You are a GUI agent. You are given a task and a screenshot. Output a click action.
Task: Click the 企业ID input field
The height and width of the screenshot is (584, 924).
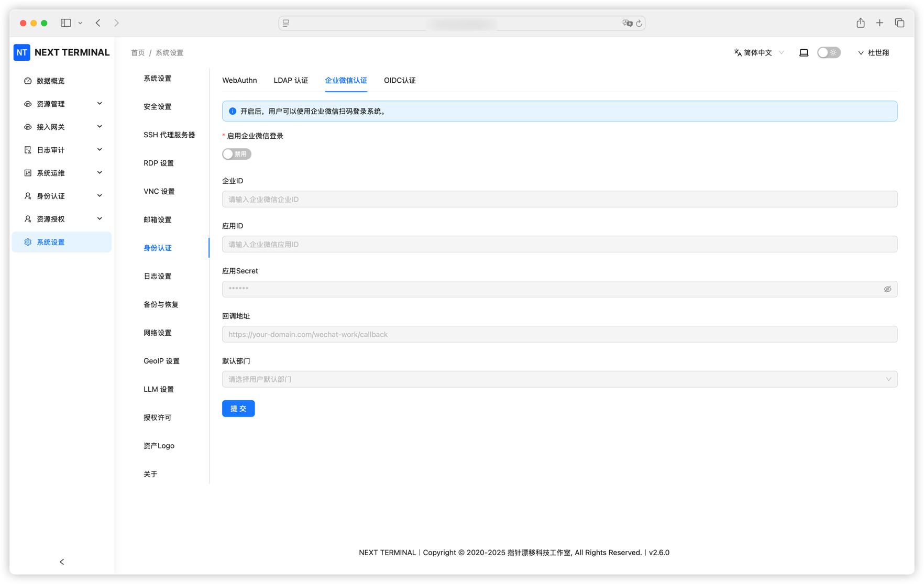[559, 199]
